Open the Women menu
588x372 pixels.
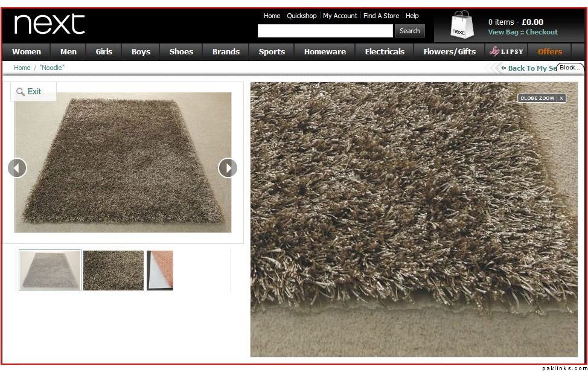[x=26, y=52]
